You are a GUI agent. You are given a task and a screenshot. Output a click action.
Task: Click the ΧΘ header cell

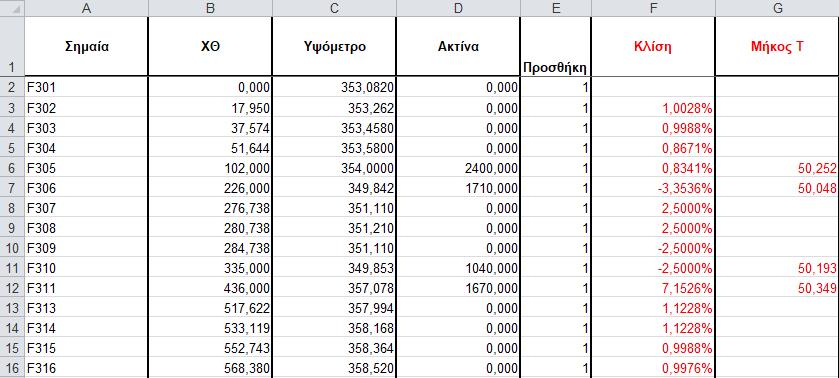(210, 47)
